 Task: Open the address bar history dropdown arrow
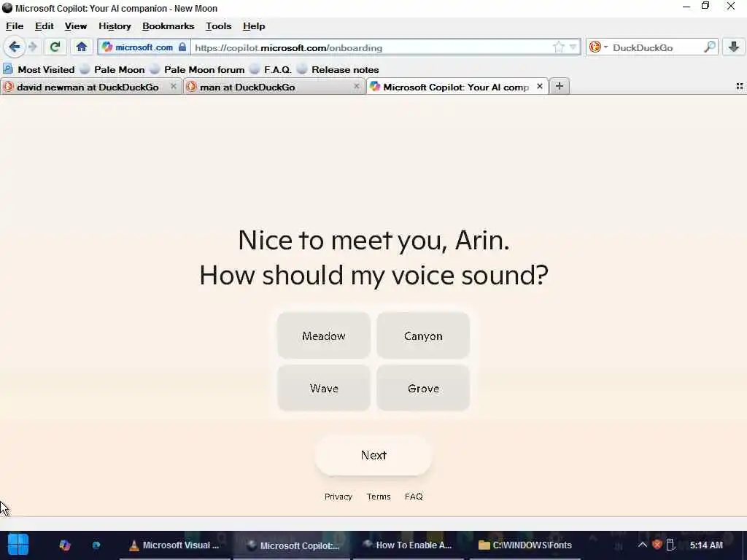[x=573, y=47]
